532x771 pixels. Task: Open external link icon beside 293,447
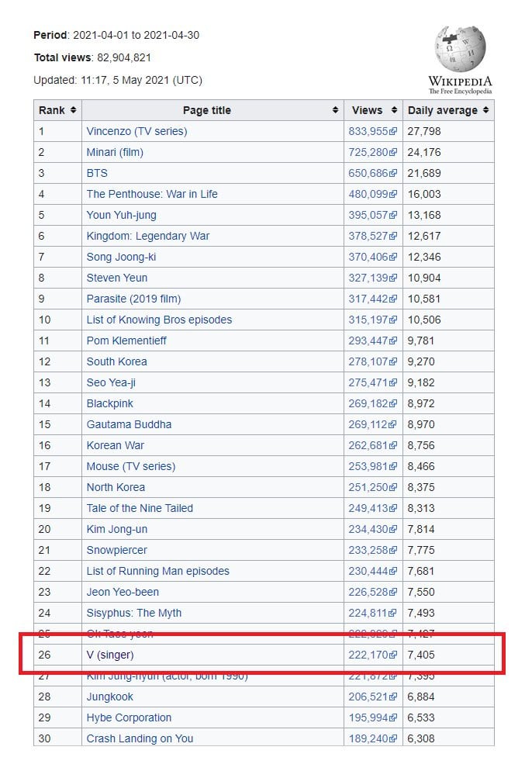393,341
